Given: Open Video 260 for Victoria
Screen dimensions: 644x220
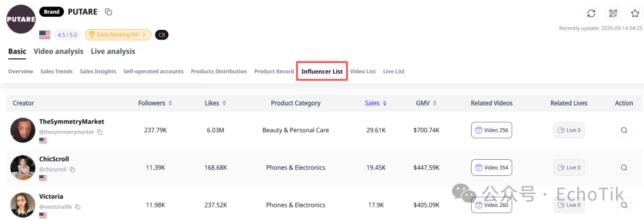Looking at the screenshot, I should pyautogui.click(x=491, y=205).
